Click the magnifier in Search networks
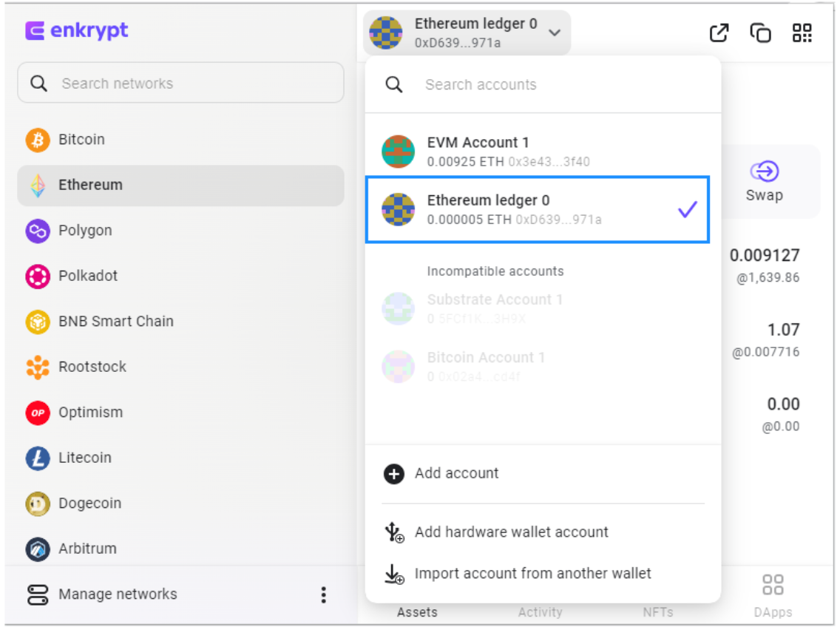The height and width of the screenshot is (627, 840). 38,84
